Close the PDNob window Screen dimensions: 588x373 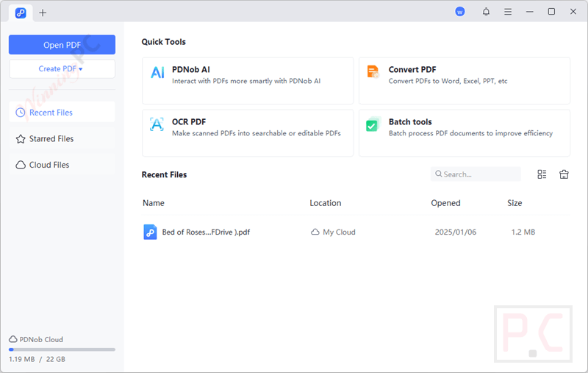point(573,12)
